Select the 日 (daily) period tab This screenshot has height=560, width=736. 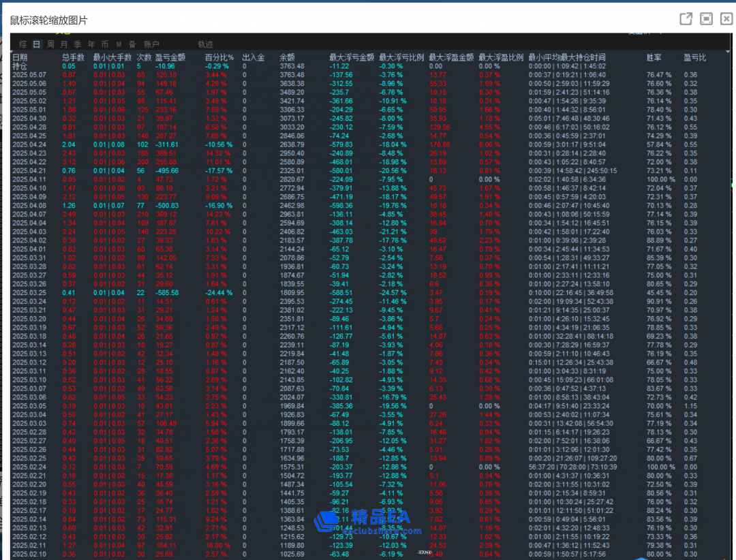coord(37,44)
